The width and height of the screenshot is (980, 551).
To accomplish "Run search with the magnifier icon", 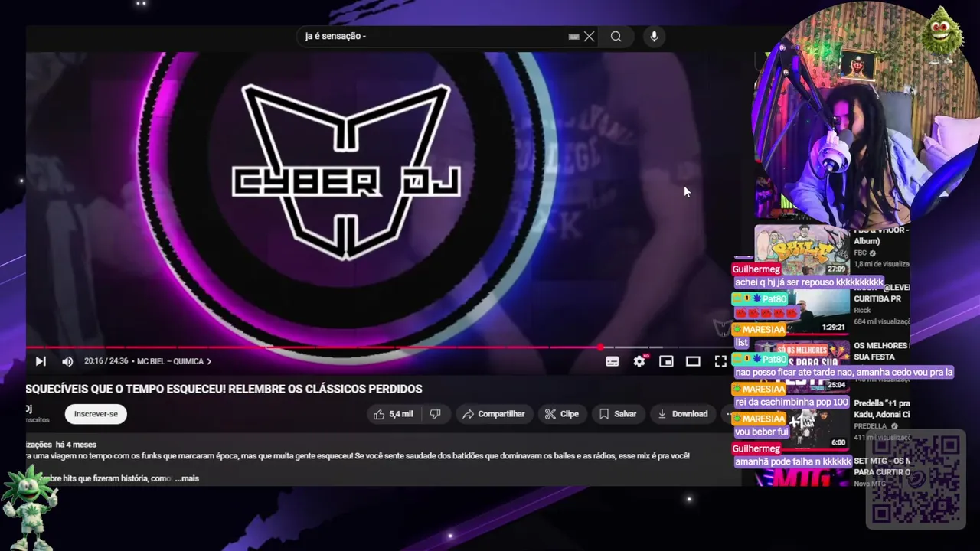I will click(x=616, y=37).
